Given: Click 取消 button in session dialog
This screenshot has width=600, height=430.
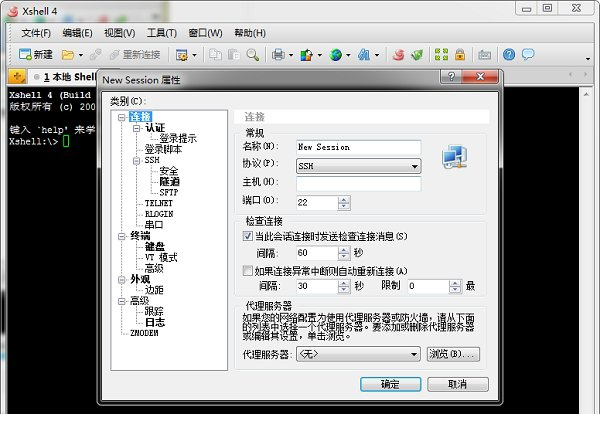Looking at the screenshot, I should 458,384.
